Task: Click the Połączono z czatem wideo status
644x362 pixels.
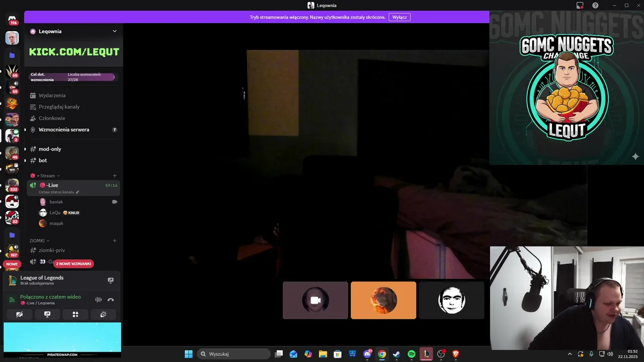Action: point(50,297)
